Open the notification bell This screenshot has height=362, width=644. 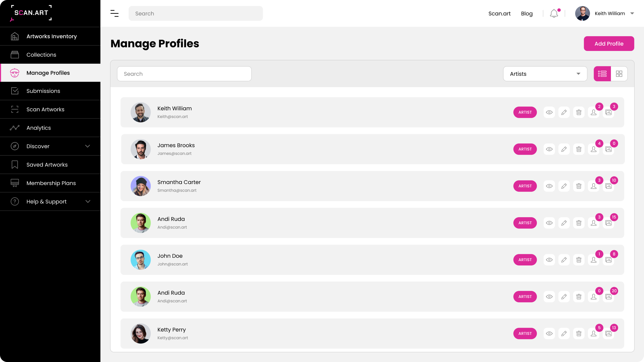[x=554, y=13]
